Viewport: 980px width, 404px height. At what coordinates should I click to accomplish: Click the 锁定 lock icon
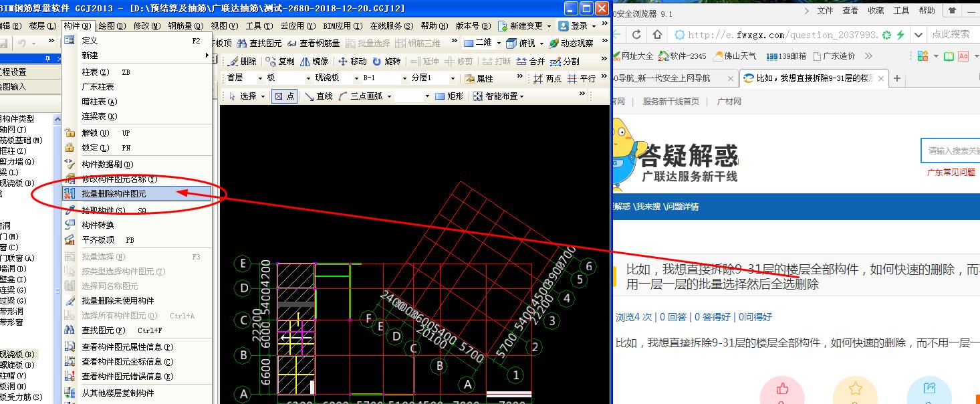[70, 148]
